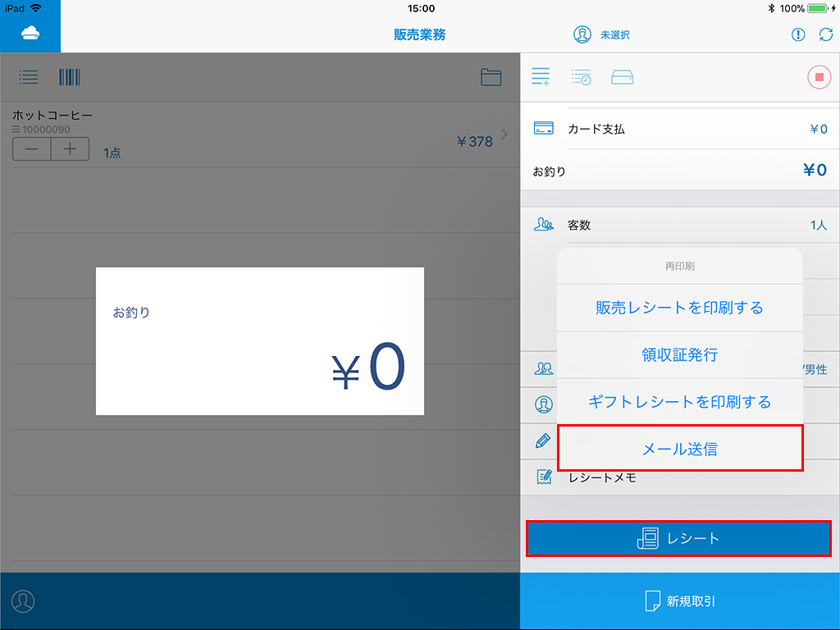840x630 pixels.
Task: Tap the レシートメモ receipt note icon
Action: 545,477
